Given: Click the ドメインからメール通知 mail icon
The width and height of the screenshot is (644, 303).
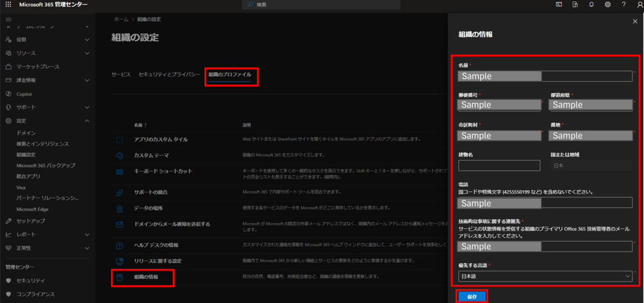Looking at the screenshot, I should (120, 224).
